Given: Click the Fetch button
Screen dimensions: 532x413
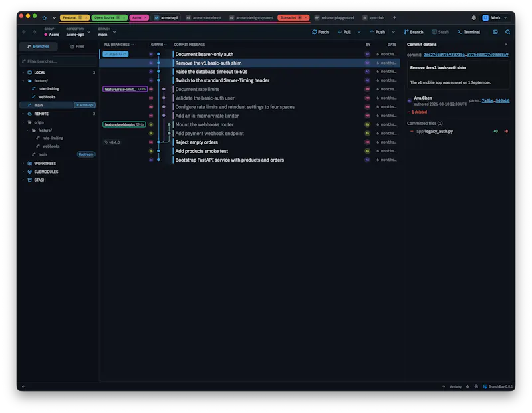Looking at the screenshot, I should (x=320, y=32).
